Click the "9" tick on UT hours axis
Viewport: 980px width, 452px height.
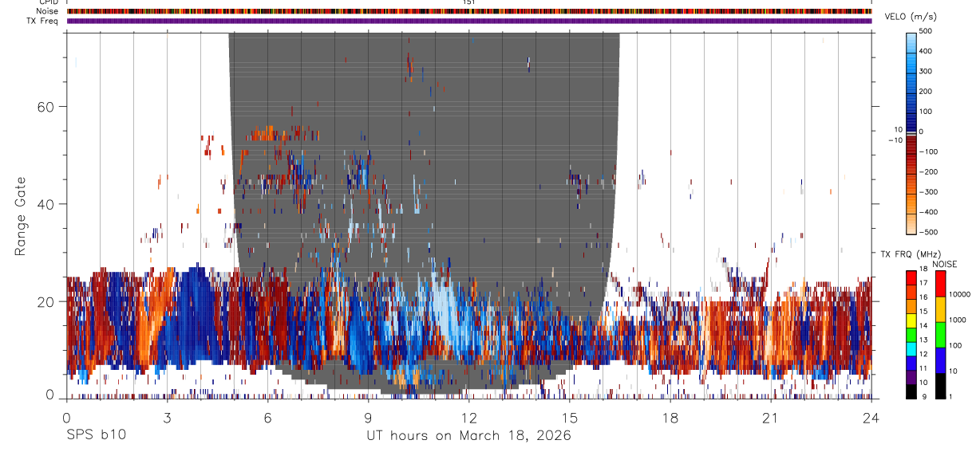point(369,418)
